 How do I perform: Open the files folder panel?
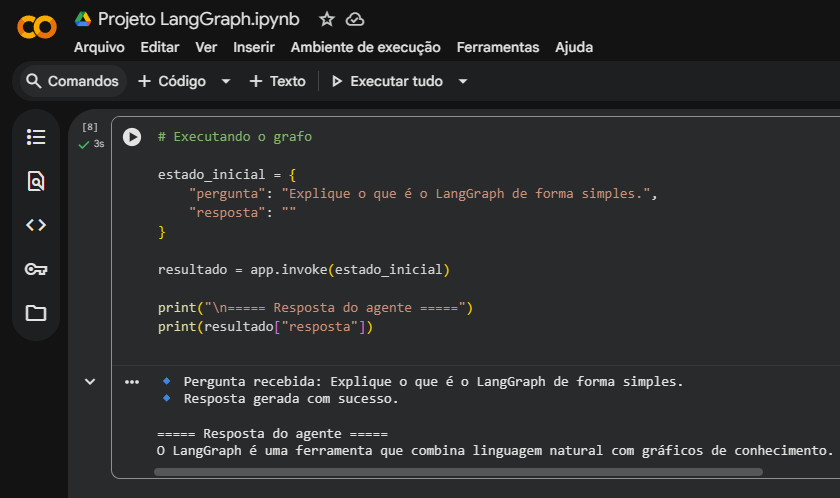(36, 313)
